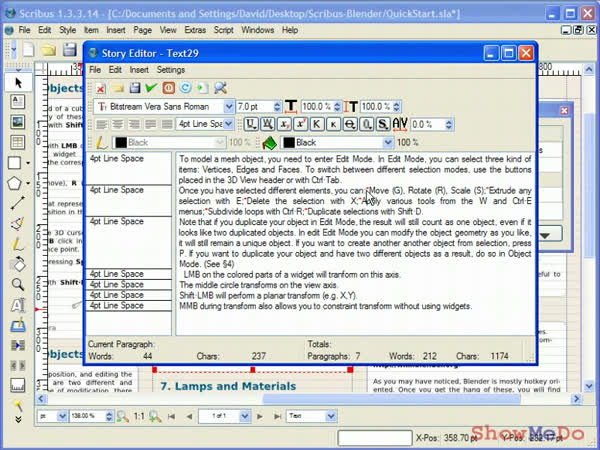Go to last page arrow
Screen dimensions: 600x450
coord(277,416)
